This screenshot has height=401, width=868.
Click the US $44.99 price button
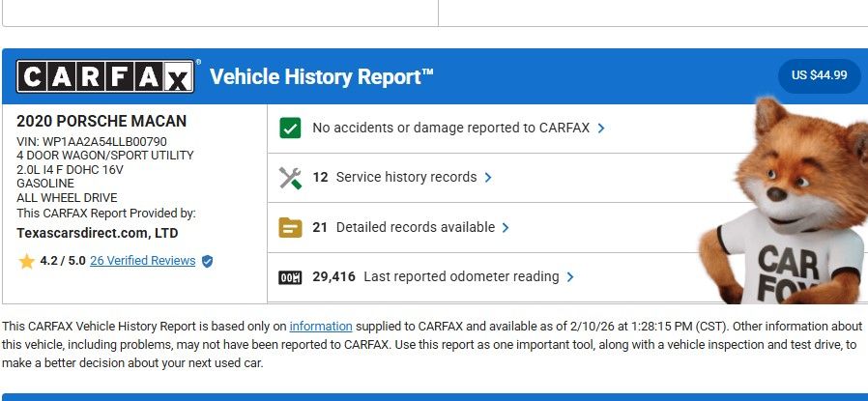[x=819, y=75]
